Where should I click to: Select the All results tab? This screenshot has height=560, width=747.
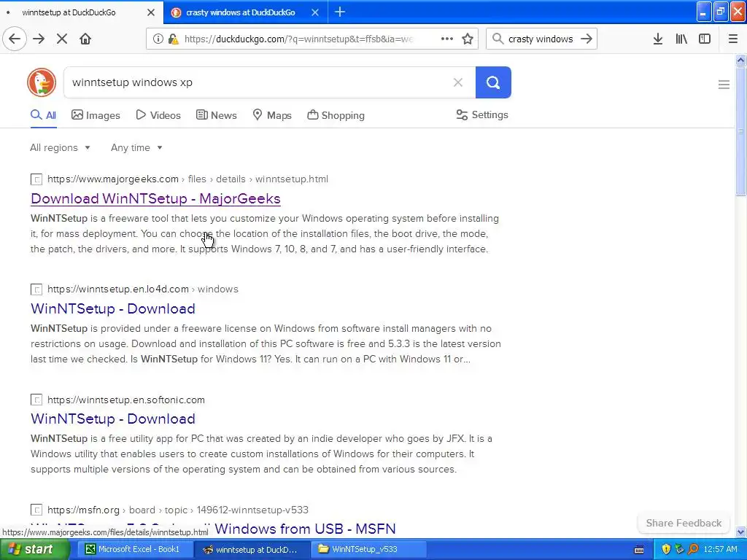coord(43,115)
